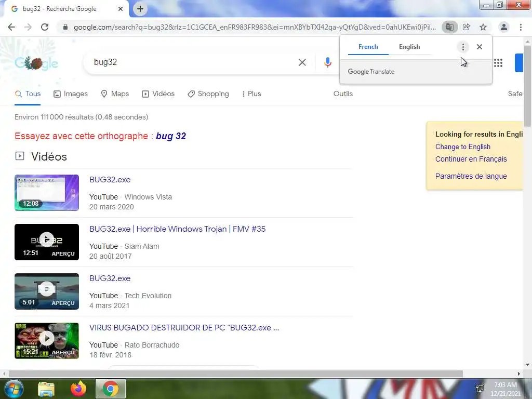
Task: Click the vertical scrollbar down arrow
Action: click(x=528, y=365)
